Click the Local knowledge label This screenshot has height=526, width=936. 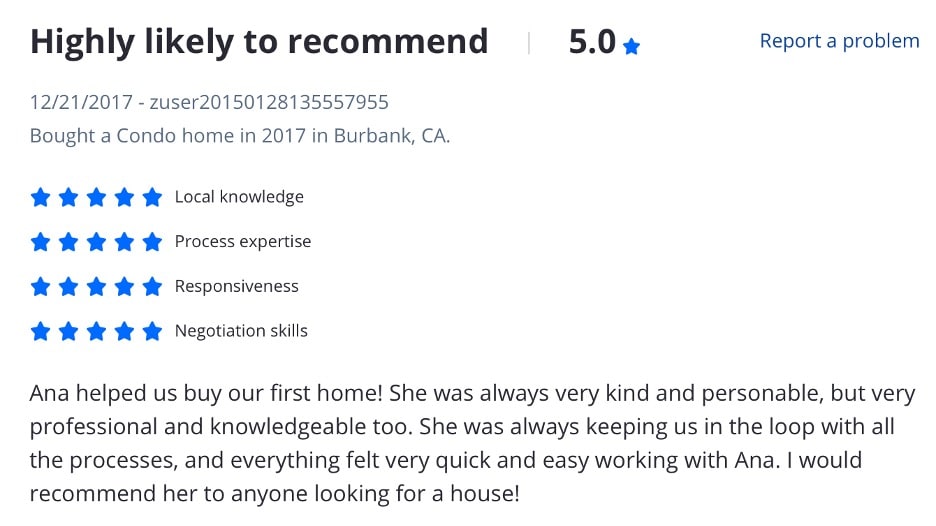click(239, 196)
